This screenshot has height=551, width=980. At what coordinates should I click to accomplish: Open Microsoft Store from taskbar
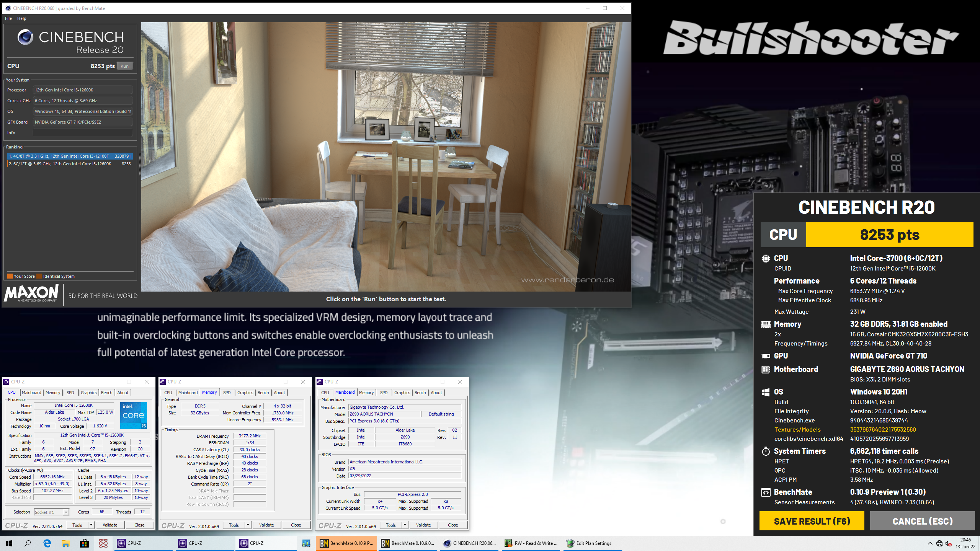coord(85,543)
